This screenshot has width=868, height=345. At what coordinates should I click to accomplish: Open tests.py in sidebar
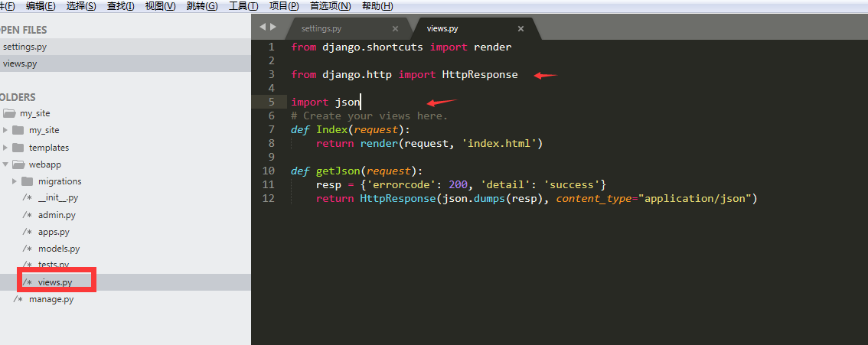click(x=54, y=265)
